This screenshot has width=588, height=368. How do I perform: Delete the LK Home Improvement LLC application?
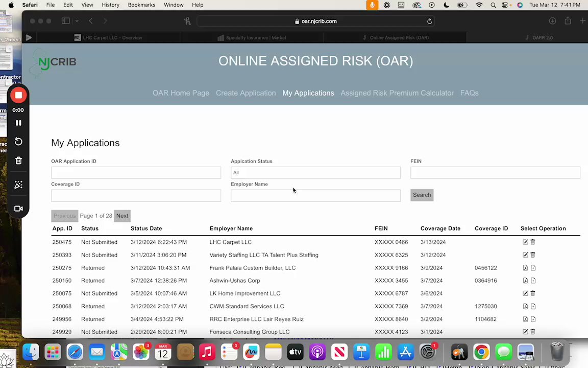pos(533,293)
